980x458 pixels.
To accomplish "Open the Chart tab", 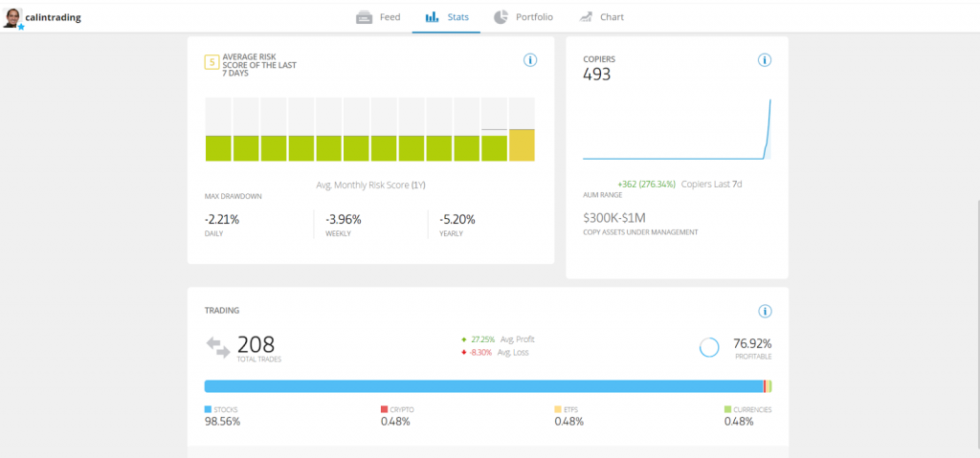I will (601, 17).
